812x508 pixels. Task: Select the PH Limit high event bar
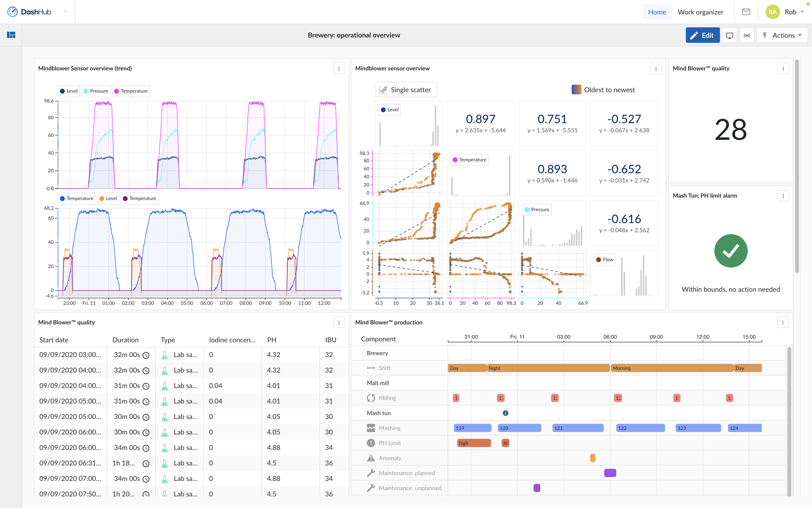(474, 443)
